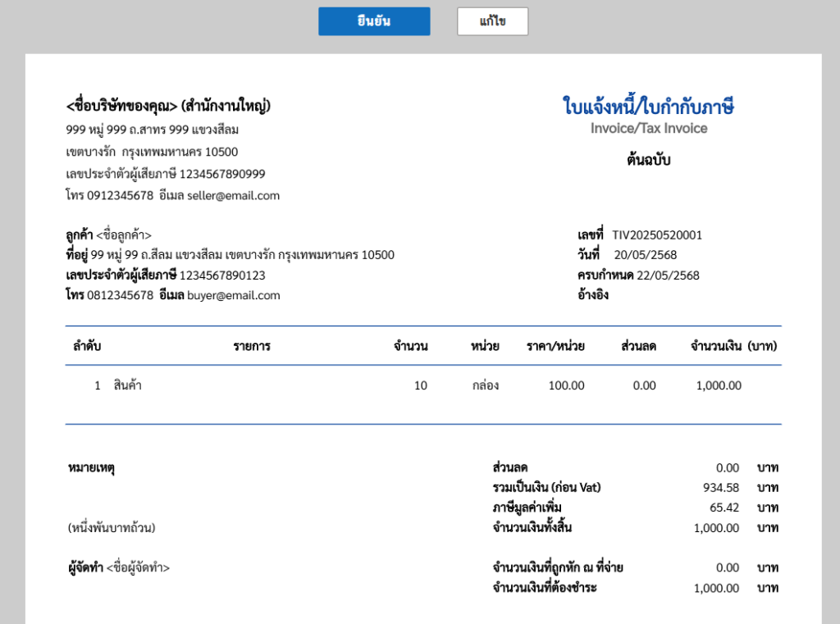Click item name สินค้า in row 1
This screenshot has height=624, width=840.
pyautogui.click(x=127, y=385)
